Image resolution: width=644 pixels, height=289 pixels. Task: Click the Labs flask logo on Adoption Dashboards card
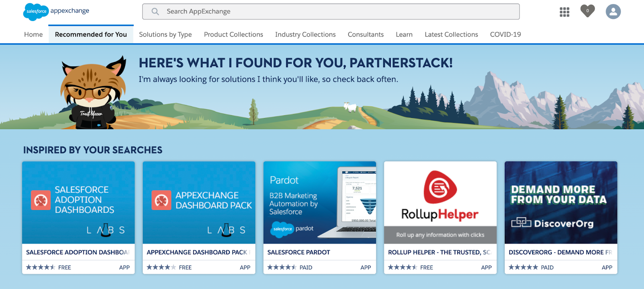click(106, 230)
